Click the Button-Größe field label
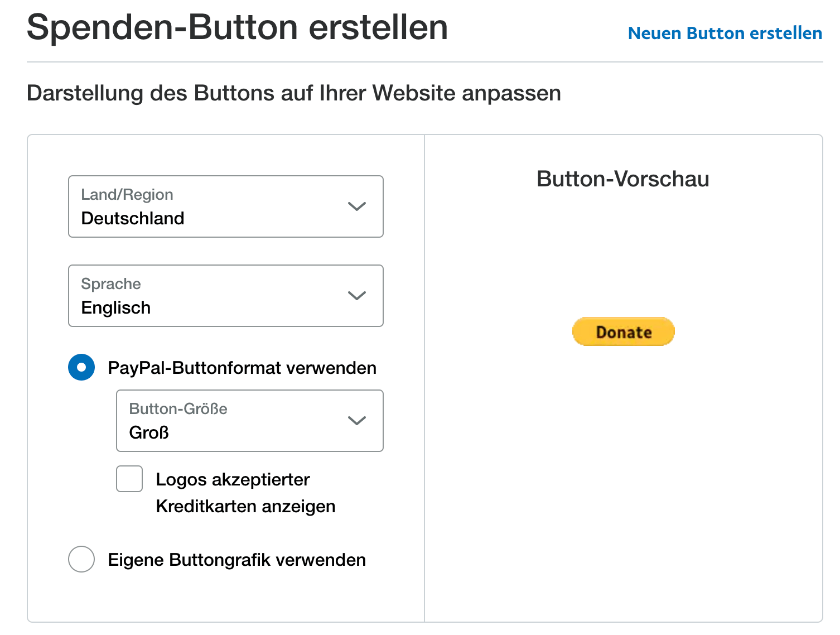 (x=178, y=409)
